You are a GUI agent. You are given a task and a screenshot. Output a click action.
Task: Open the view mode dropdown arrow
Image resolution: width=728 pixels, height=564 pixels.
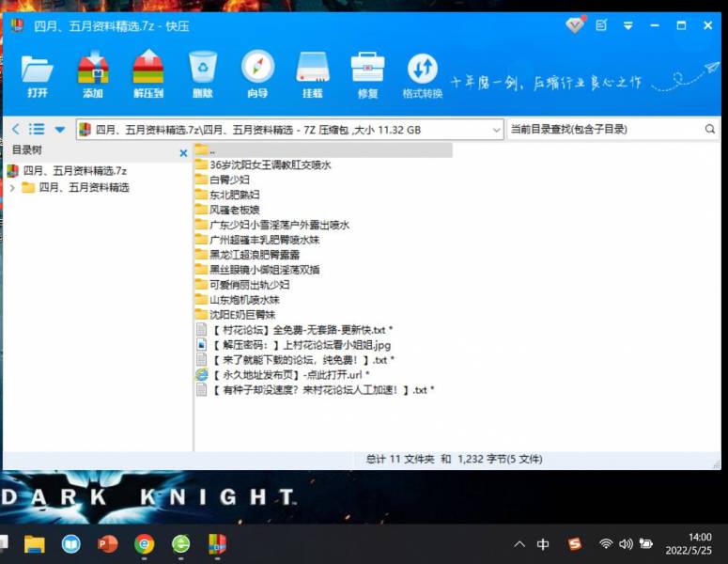click(x=60, y=129)
